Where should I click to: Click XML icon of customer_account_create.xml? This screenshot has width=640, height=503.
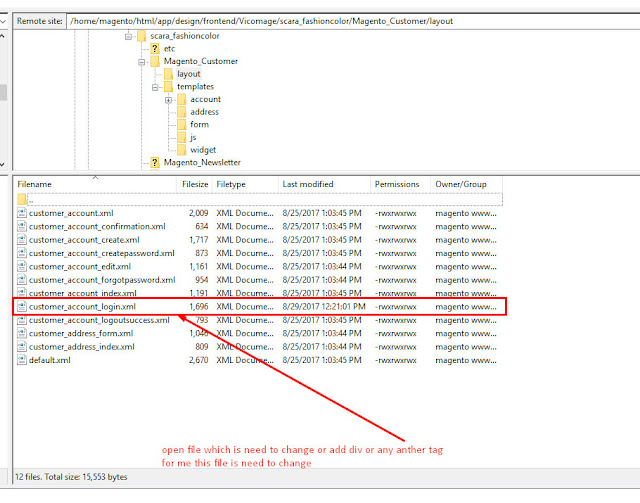pos(22,240)
